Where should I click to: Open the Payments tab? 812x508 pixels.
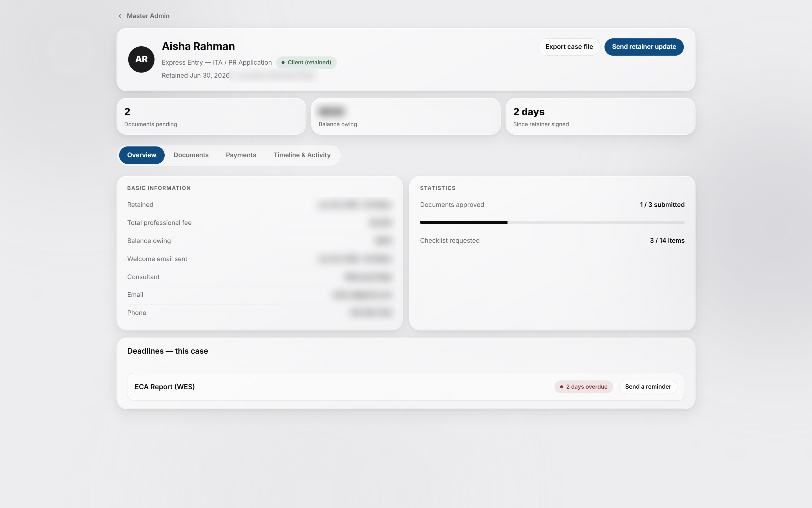click(x=241, y=155)
